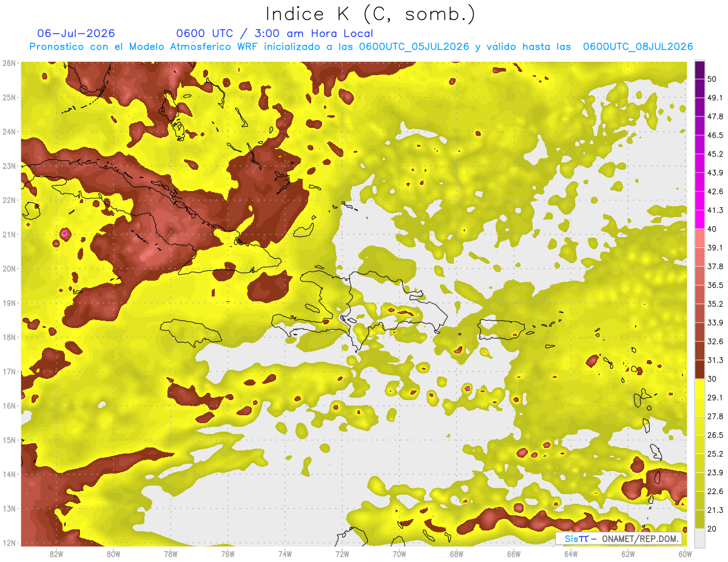Viewport: 728px width, 562px height.
Task: Click the "72W" longitude axis label
Action: click(x=342, y=554)
